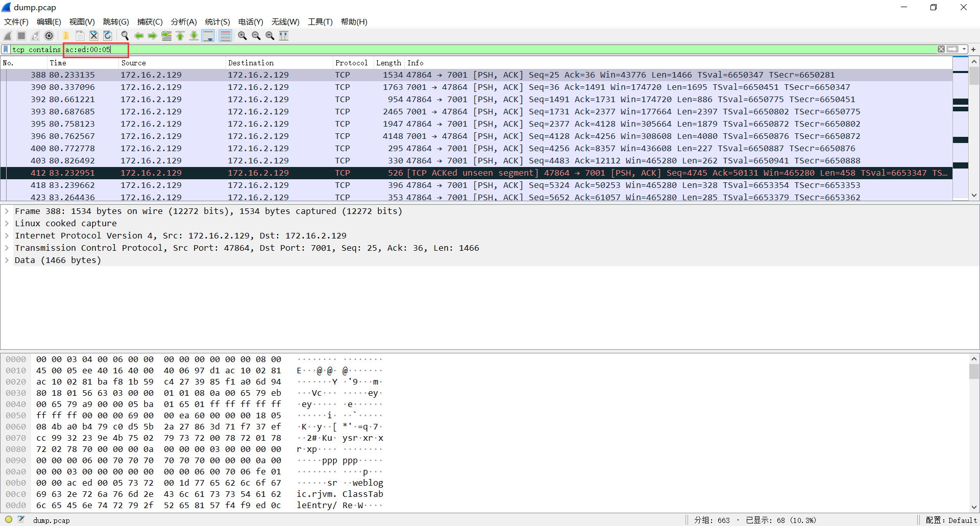Open the 分析(A) menu
The height and width of the screenshot is (526, 980).
coord(184,22)
